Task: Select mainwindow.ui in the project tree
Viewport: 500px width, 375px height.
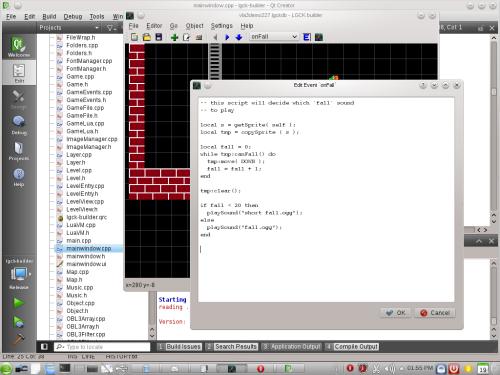Action: click(86, 264)
